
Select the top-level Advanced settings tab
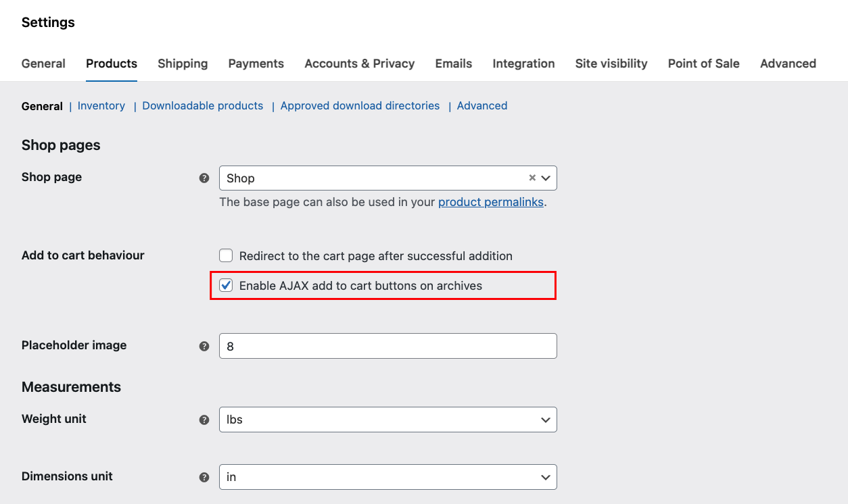pos(788,64)
